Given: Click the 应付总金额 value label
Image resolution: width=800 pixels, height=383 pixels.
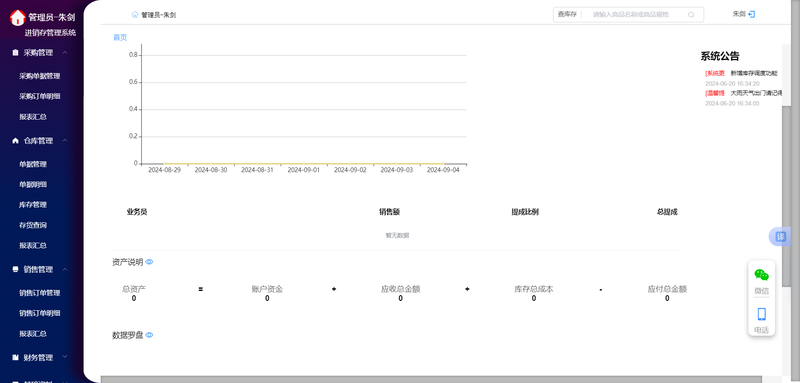Looking at the screenshot, I should (667, 289).
